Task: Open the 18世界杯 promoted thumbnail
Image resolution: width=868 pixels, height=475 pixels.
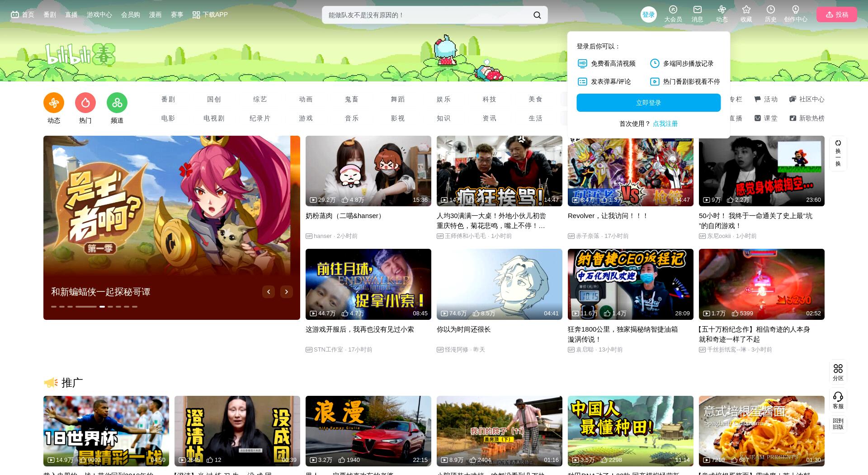Action: (106, 431)
